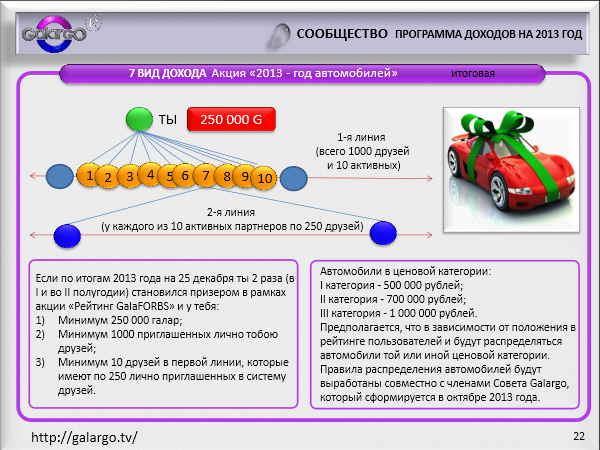The image size is (600, 450).
Task: Click 'ПРОГРАММА ДОХОДОВ НА 2013 ГОД' header
Action: tap(488, 34)
